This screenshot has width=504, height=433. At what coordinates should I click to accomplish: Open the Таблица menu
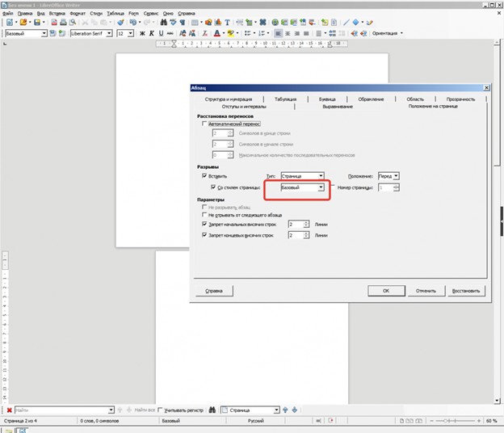pyautogui.click(x=115, y=13)
